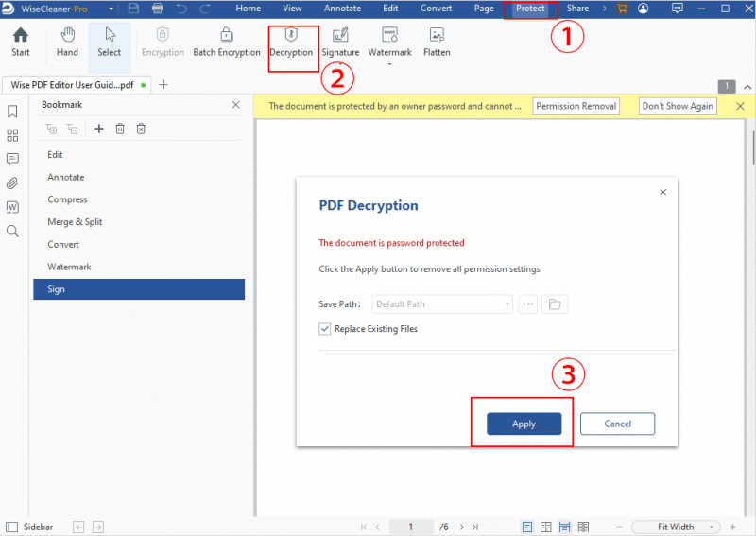
Task: Switch to single page view mode
Action: [x=527, y=527]
